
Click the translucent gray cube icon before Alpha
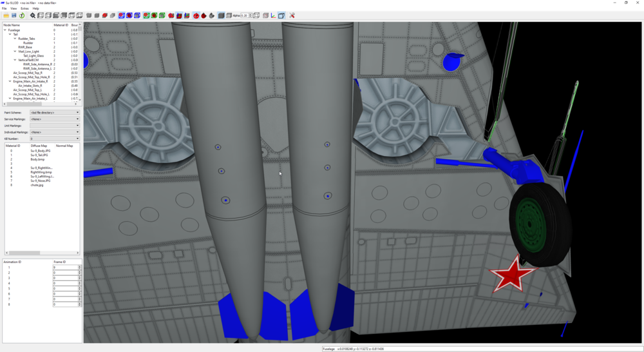pos(229,15)
